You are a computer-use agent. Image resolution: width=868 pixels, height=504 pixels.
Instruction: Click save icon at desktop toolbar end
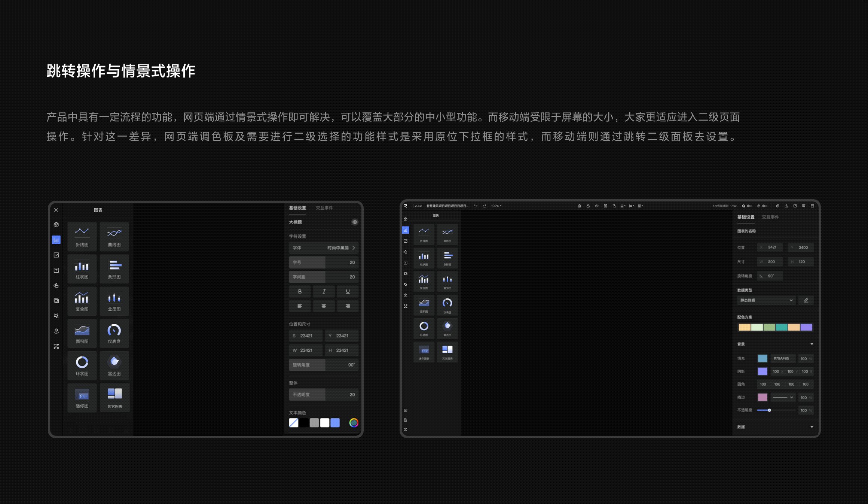click(812, 206)
